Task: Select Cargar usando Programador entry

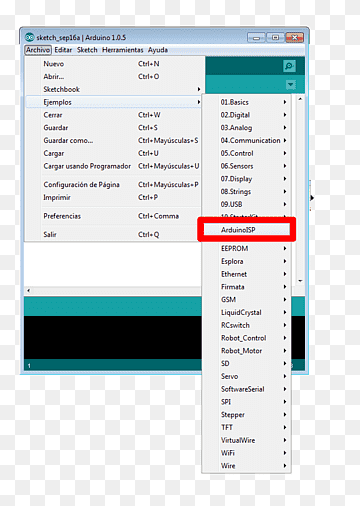Action: point(114,166)
